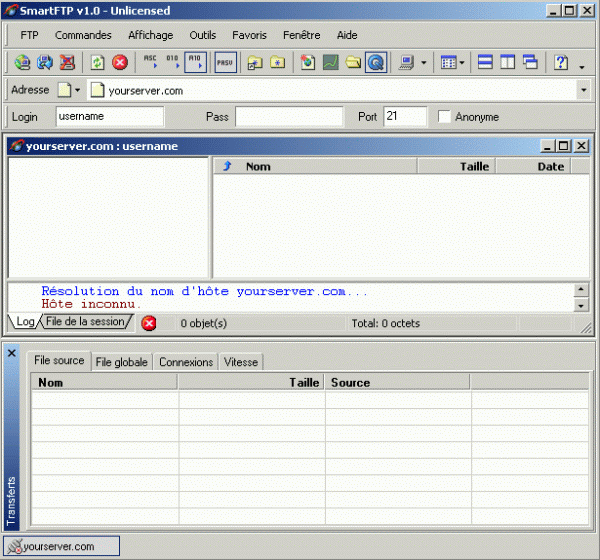Open the Favoris menu

coord(249,35)
